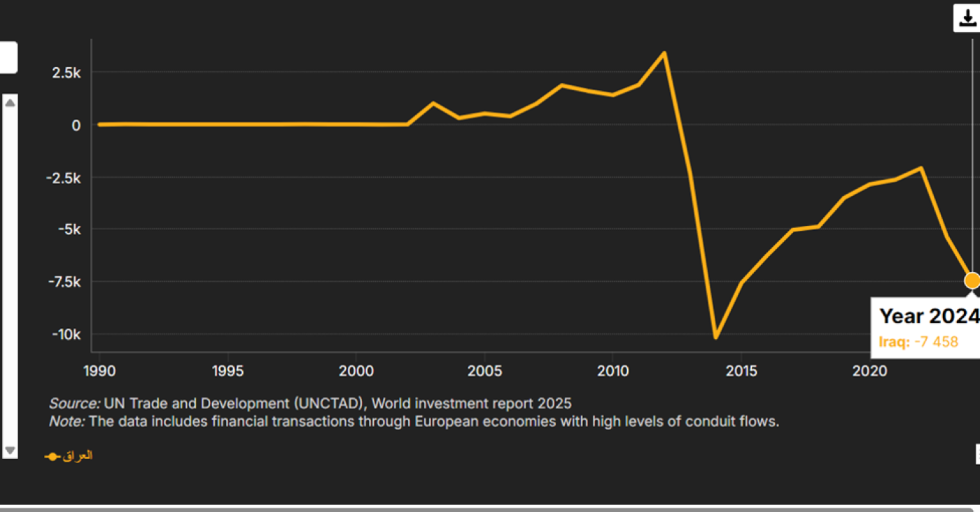Screen dimensions: 980x512
Task: Click the UNCTAD source text below the chart
Action: (310, 404)
